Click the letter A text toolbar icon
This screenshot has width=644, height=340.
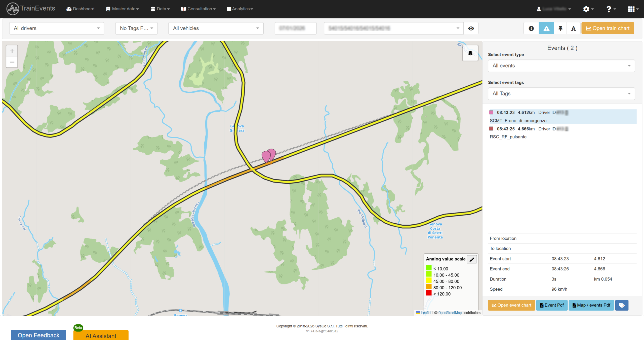pyautogui.click(x=573, y=28)
